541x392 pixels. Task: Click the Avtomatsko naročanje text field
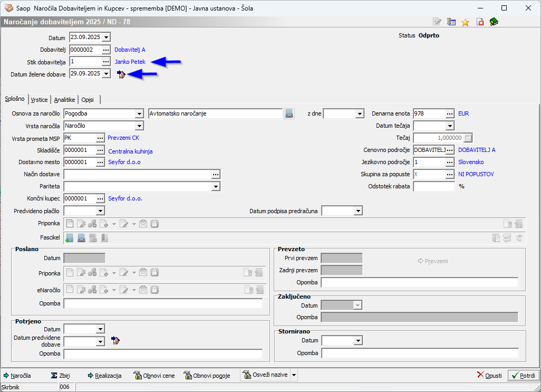coord(215,113)
